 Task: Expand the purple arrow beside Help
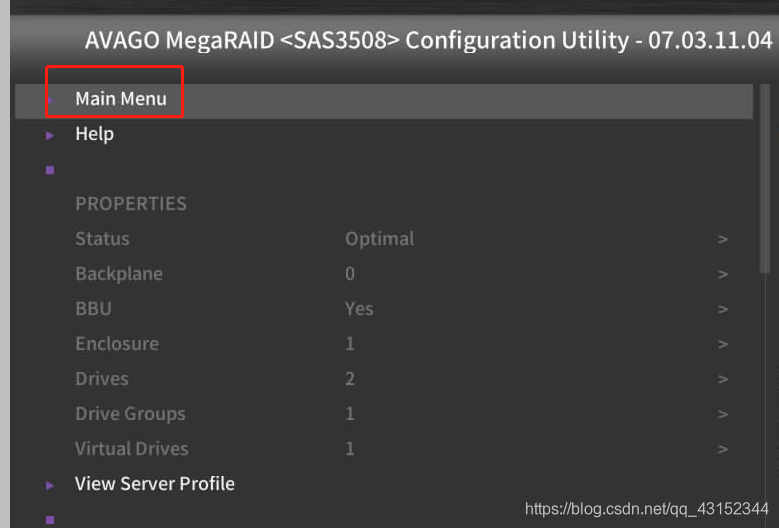pyautogui.click(x=50, y=136)
